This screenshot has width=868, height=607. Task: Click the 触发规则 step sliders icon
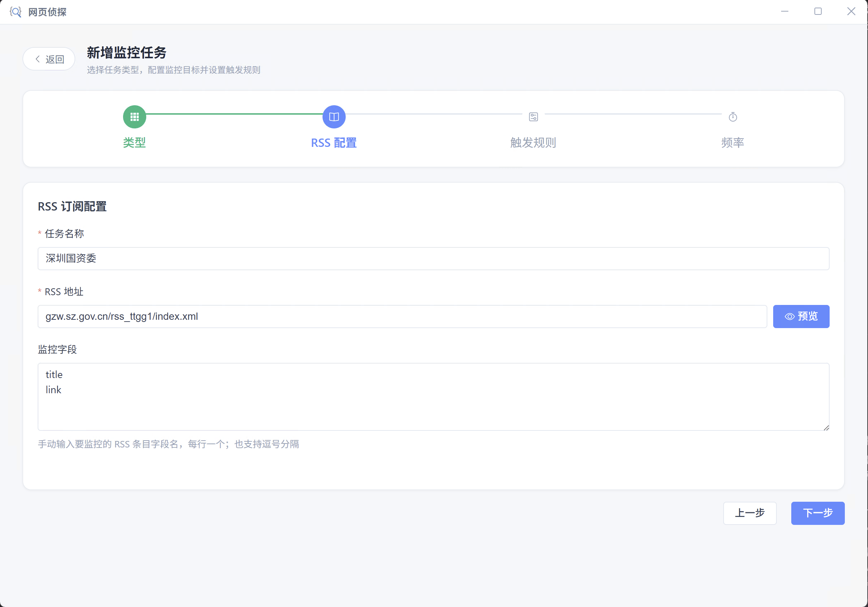534,117
